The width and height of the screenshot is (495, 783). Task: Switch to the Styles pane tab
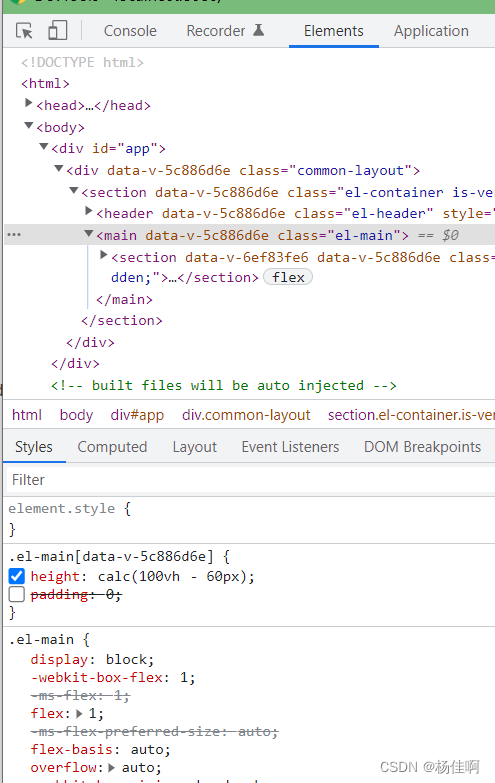point(33,447)
